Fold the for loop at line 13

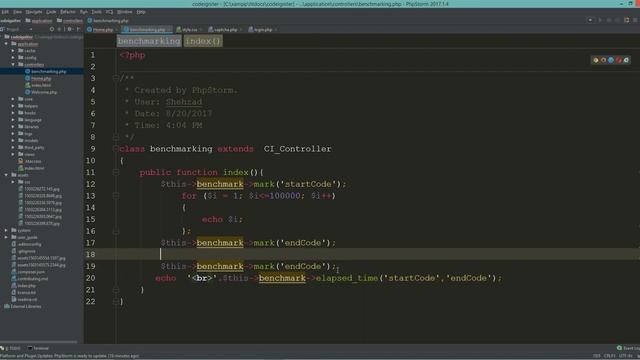(x=116, y=196)
